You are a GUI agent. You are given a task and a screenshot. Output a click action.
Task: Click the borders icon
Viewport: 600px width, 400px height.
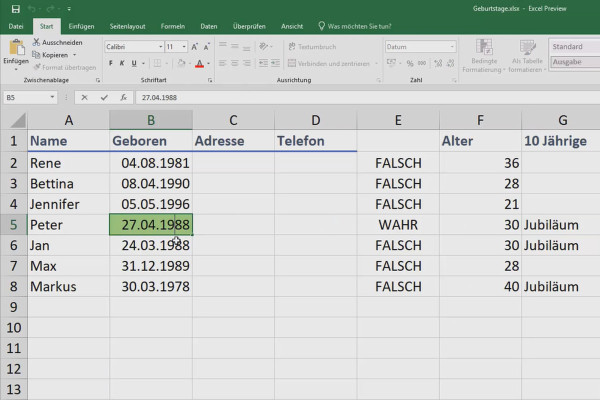pos(157,63)
